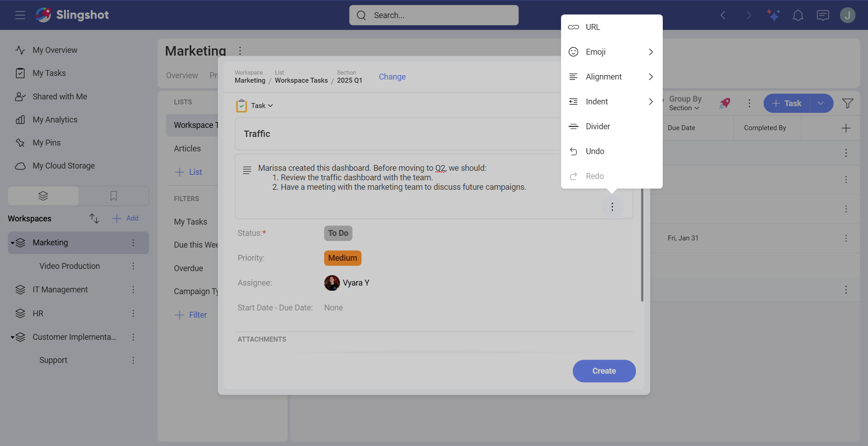The image size is (868, 446).
Task: Select the IT Management workspace
Action: [60, 290]
